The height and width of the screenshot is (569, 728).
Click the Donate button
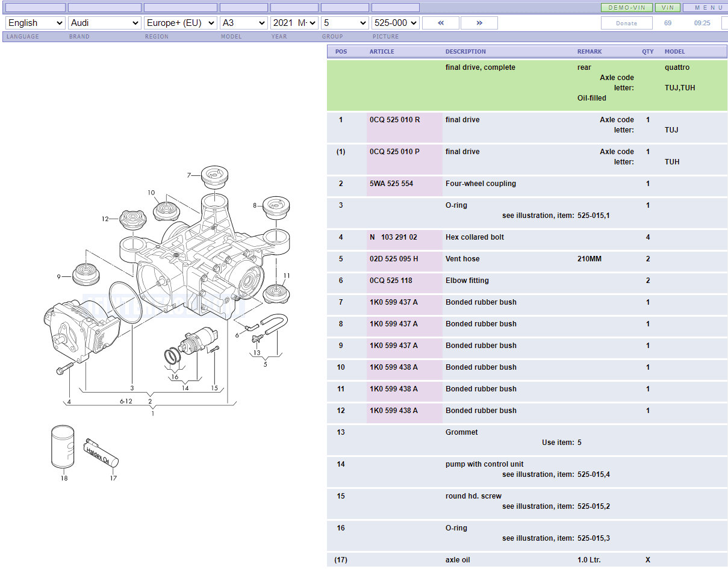[626, 23]
